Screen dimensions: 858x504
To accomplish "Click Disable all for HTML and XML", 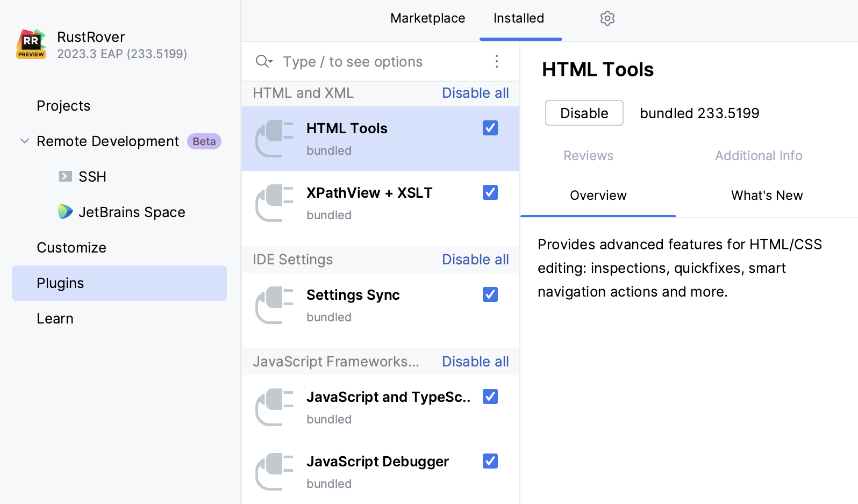I will (x=475, y=93).
